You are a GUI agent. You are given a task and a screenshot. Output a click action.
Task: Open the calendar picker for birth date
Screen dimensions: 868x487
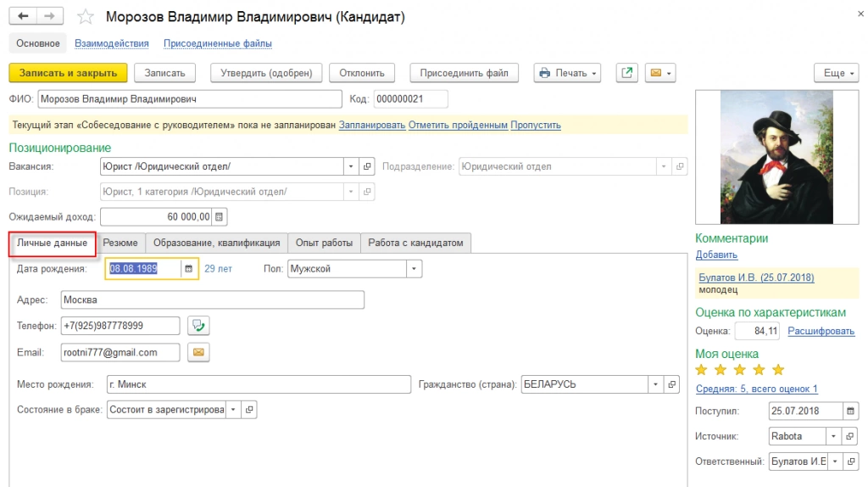click(189, 269)
